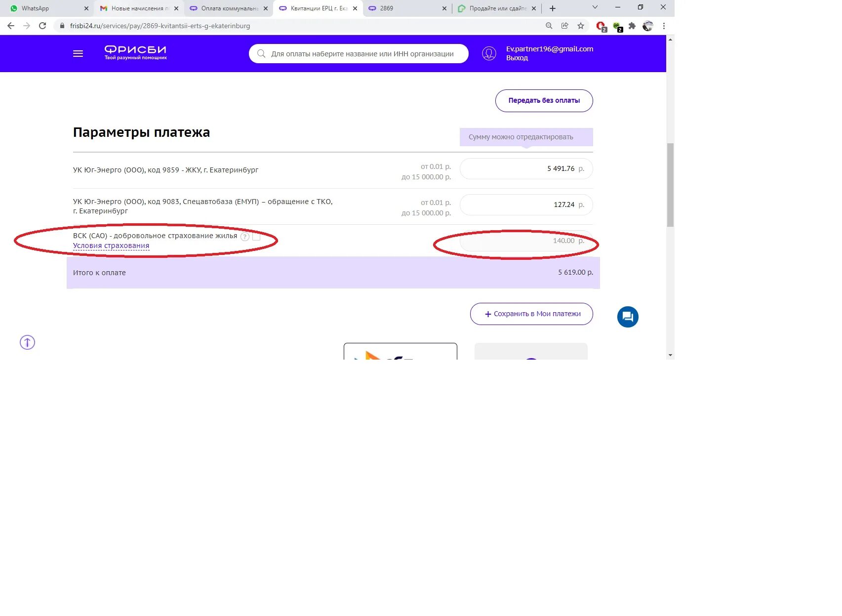Open browser zoom magnifier icon
Viewport: 842px width, 616px height.
tap(549, 26)
